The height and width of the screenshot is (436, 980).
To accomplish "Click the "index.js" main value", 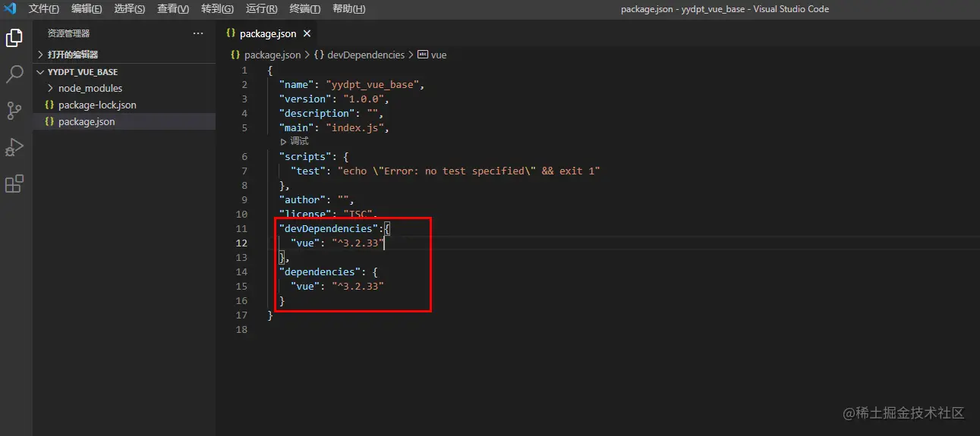I will pyautogui.click(x=355, y=127).
